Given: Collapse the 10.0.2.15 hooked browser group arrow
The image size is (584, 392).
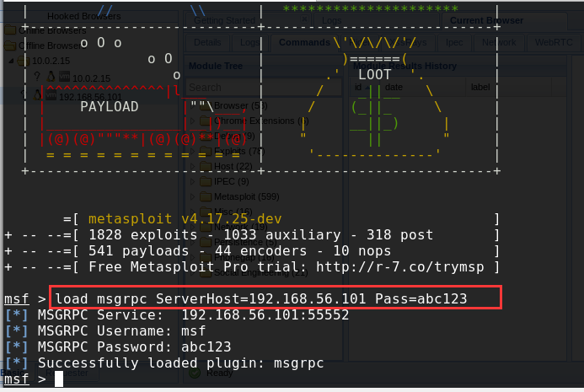Looking at the screenshot, I should pos(11,61).
